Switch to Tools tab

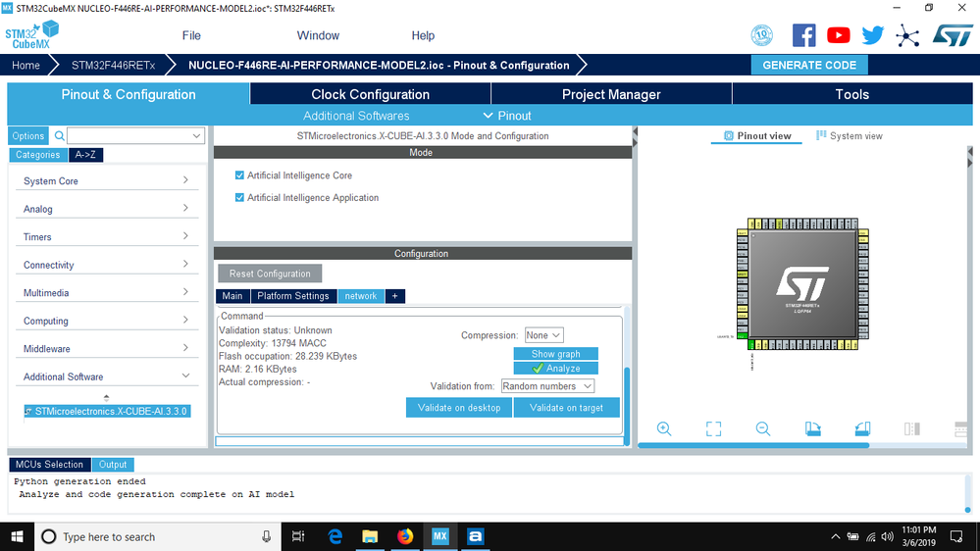tap(851, 94)
